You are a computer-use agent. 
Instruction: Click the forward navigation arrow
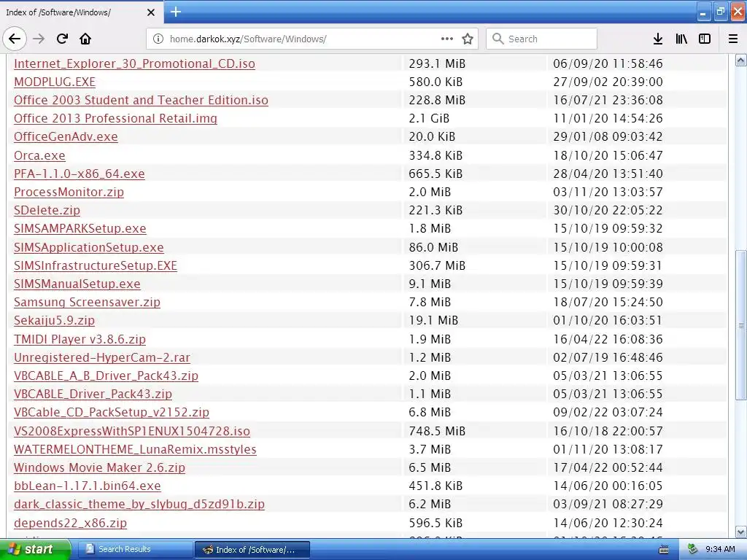tap(39, 39)
